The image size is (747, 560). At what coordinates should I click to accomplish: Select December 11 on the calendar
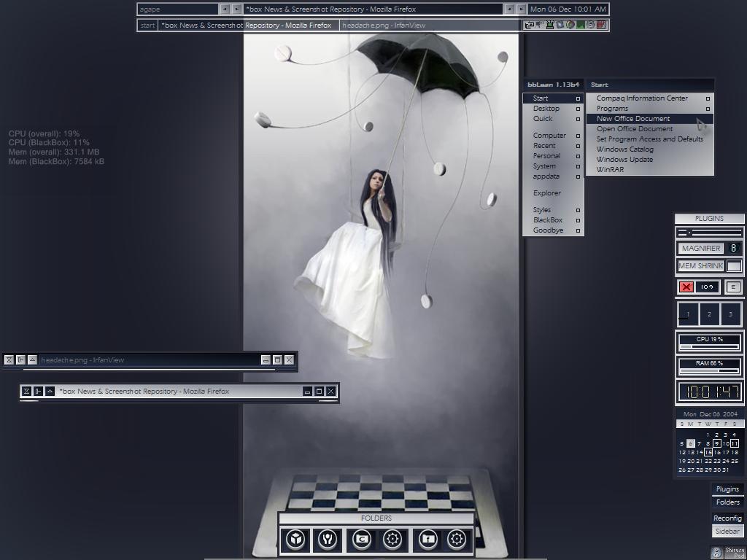(735, 443)
